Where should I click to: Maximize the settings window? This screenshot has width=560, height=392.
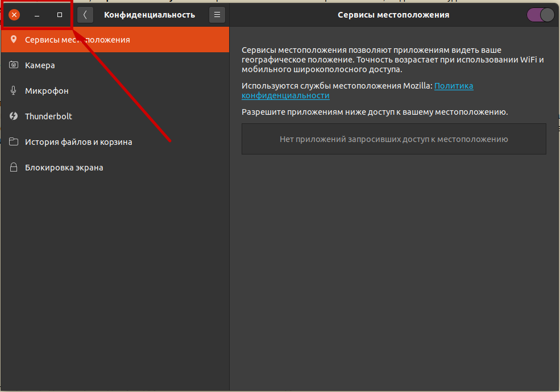pos(60,15)
